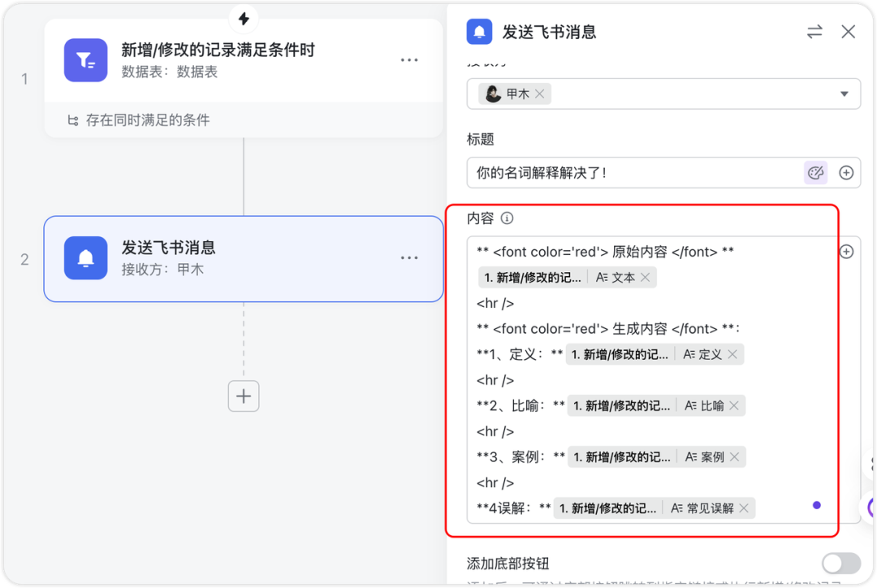Remove 甲木 from recipients
The height and width of the screenshot is (588, 877).
(x=540, y=94)
